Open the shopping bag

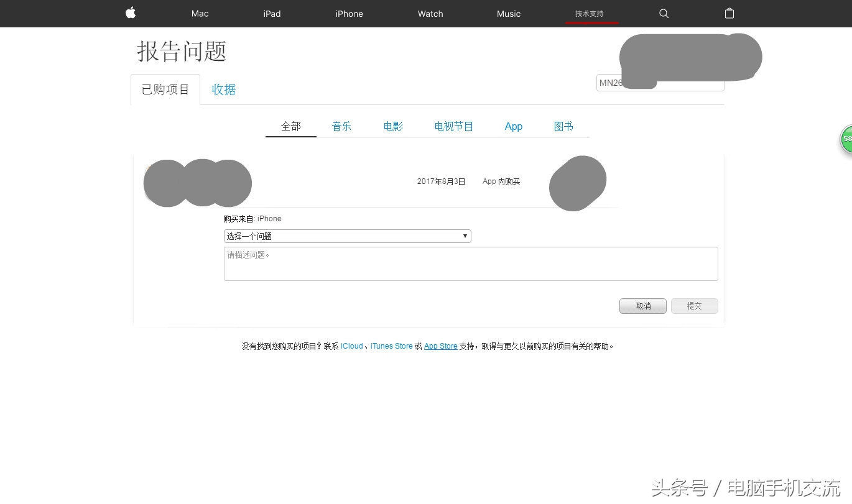coord(729,13)
